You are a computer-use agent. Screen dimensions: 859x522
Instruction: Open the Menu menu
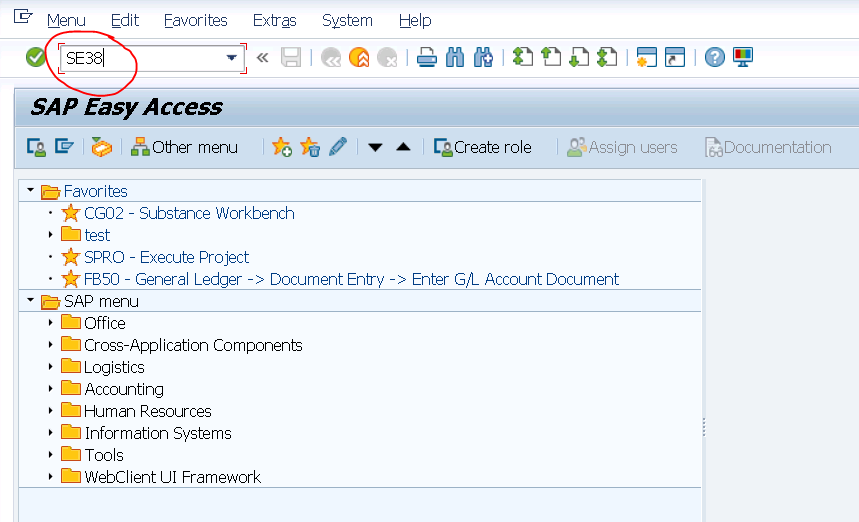pyautogui.click(x=66, y=20)
